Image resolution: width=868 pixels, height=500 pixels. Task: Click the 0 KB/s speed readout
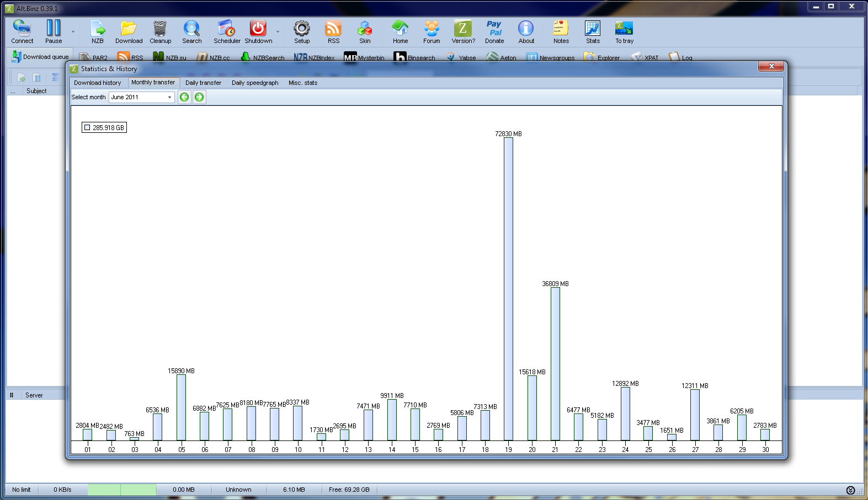(62, 490)
